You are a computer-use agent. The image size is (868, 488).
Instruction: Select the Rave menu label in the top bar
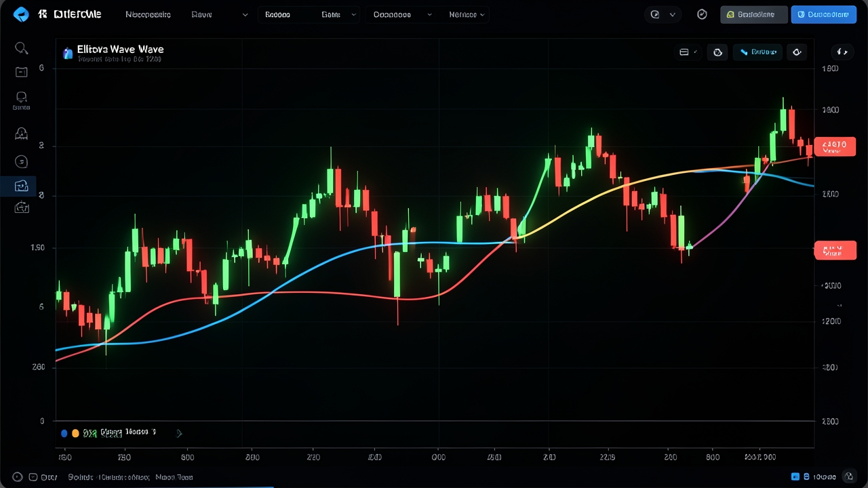(x=201, y=14)
